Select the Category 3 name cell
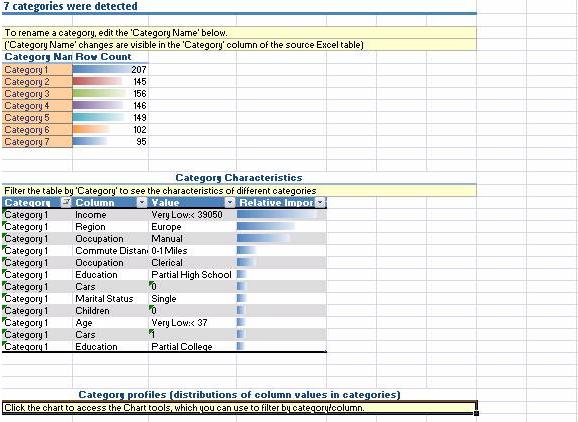The height and width of the screenshot is (422, 578). (x=37, y=94)
